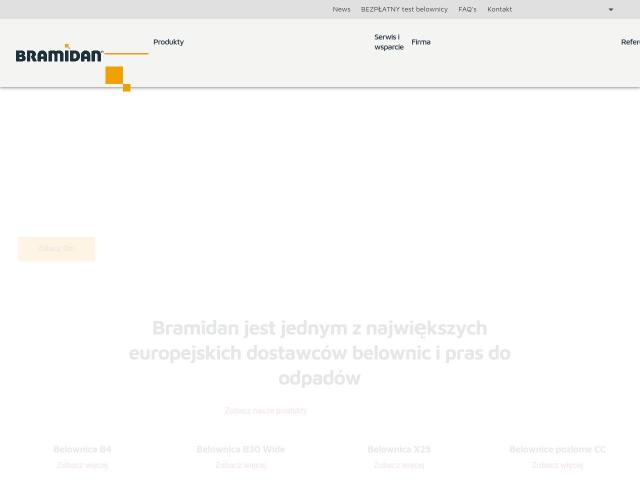Screen dimensions: 640x480
Task: Select the Belownica B30 Wide heading
Action: coord(241,449)
